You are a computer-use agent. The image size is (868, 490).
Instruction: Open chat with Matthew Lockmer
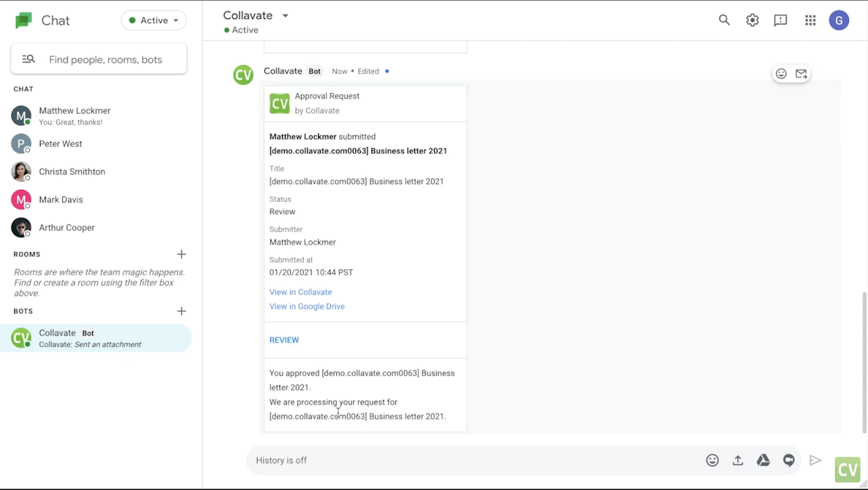(x=96, y=116)
